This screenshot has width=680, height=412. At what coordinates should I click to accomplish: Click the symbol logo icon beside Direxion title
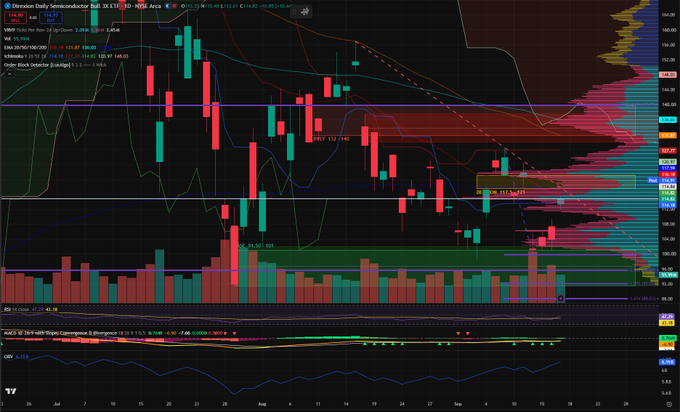[x=7, y=6]
